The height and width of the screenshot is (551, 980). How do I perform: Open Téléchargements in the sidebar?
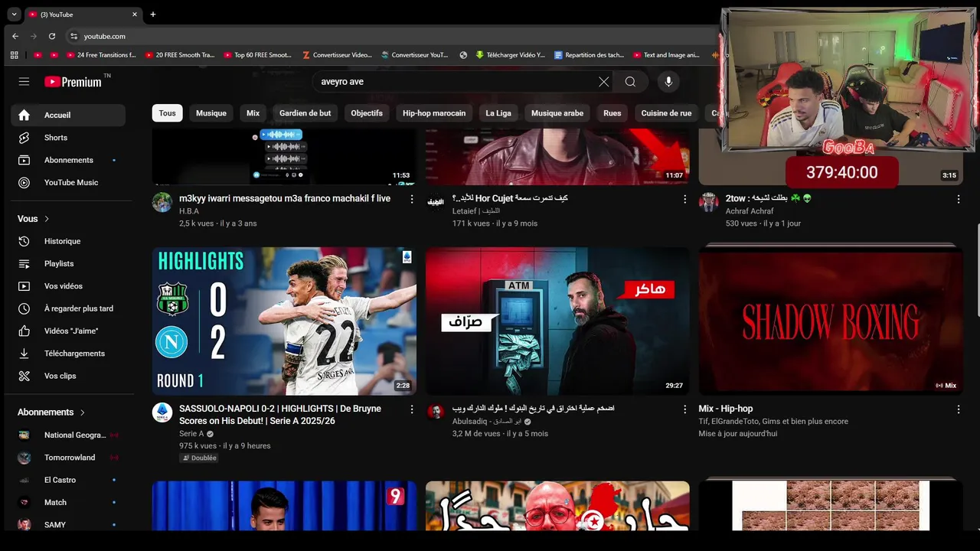68,354
